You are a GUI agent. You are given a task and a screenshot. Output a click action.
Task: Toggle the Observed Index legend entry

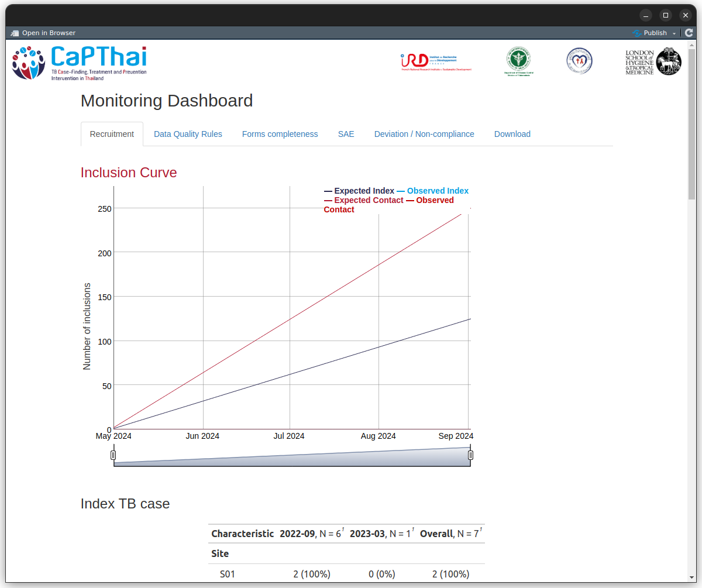pos(433,191)
